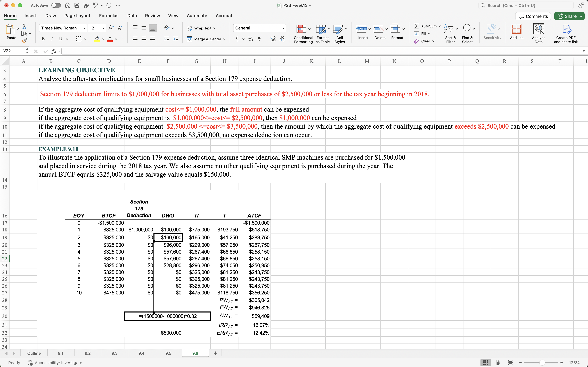Viewport: 588px width, 367px height.
Task: Click Merge & Center button
Action: coord(206,39)
